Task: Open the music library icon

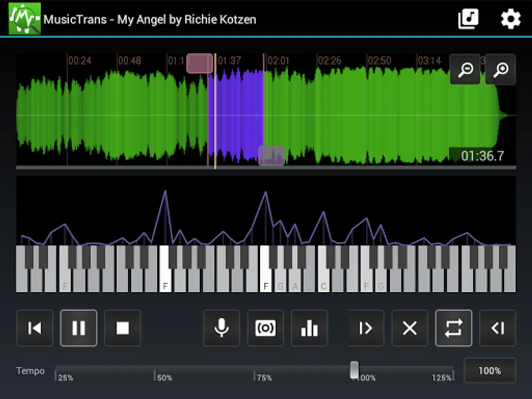Action: tap(468, 19)
